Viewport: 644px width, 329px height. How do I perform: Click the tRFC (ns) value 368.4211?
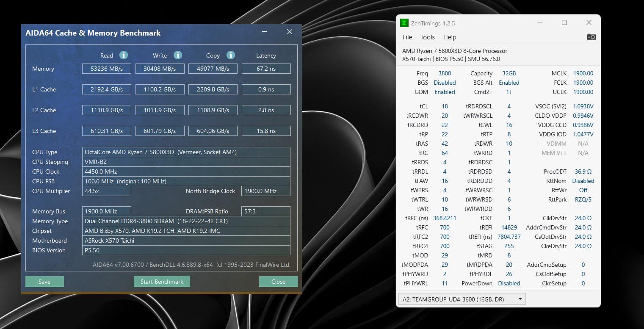pyautogui.click(x=445, y=218)
